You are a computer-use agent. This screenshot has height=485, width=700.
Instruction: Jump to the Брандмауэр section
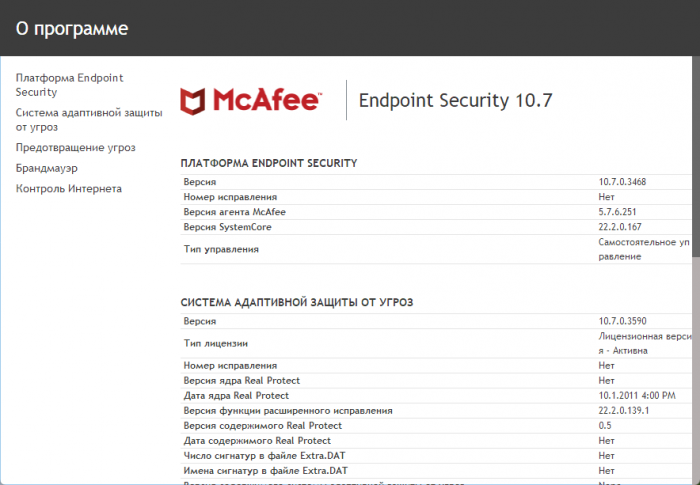(x=47, y=168)
